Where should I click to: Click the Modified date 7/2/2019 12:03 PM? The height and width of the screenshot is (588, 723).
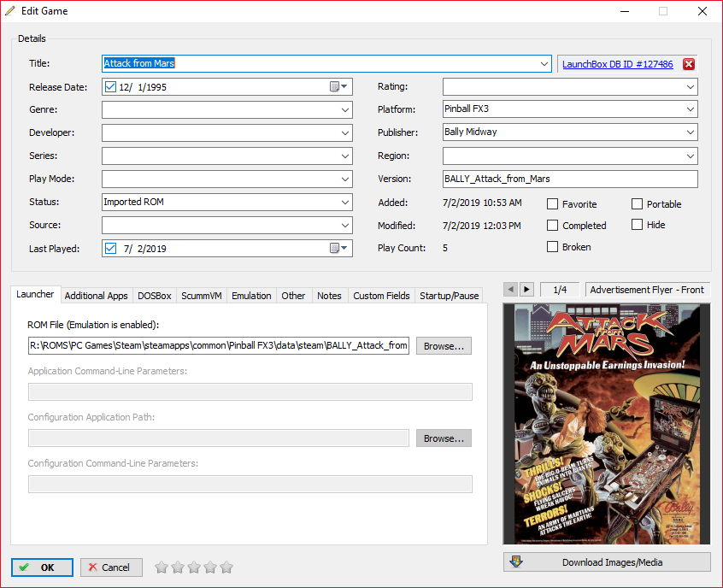tap(481, 226)
